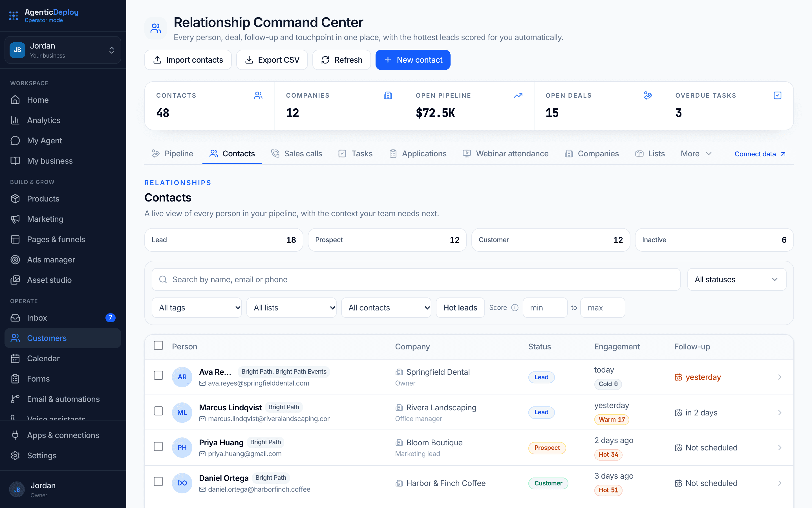812x508 pixels.
Task: Expand the Jordan business switcher
Action: tap(63, 50)
